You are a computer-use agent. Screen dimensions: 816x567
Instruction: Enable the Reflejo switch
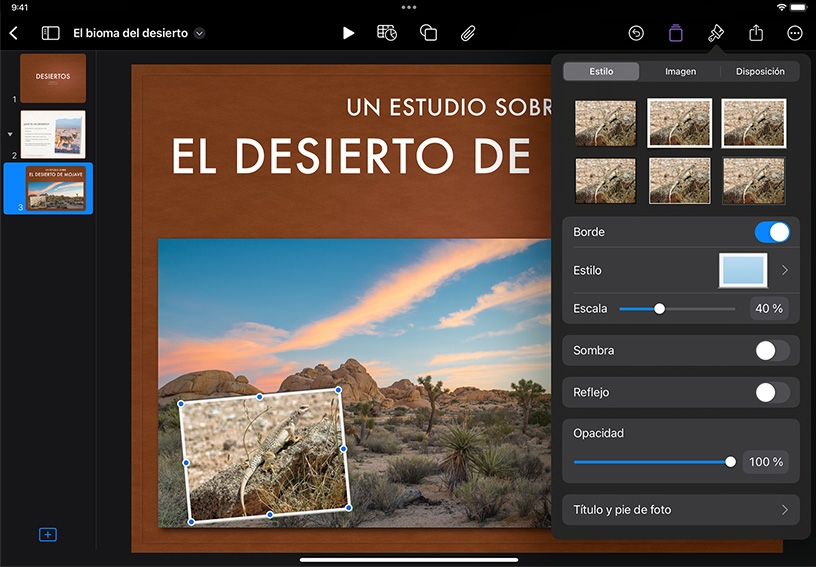point(772,393)
